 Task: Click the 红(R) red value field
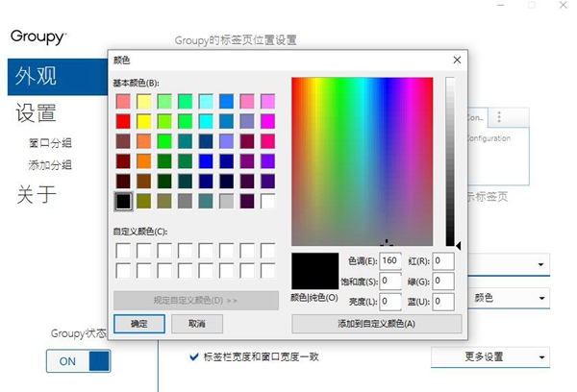click(443, 260)
